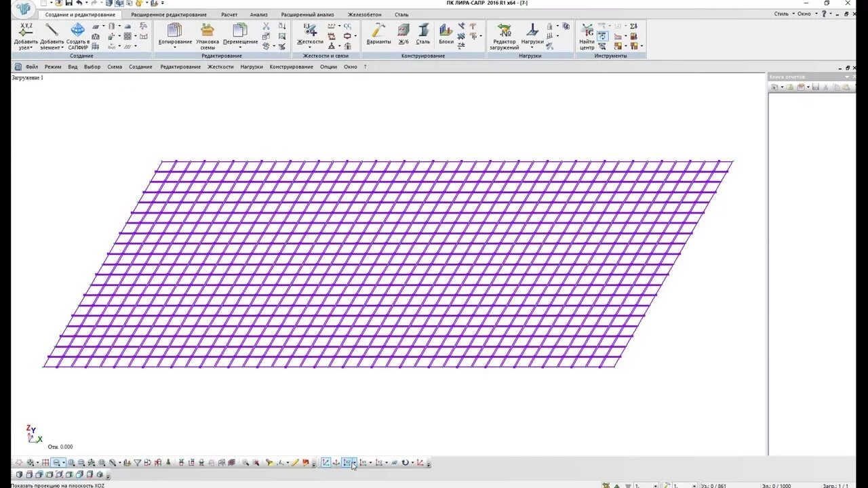The height and width of the screenshot is (488, 868).
Task: Open Создать в САПФИР tool
Action: pos(78,37)
